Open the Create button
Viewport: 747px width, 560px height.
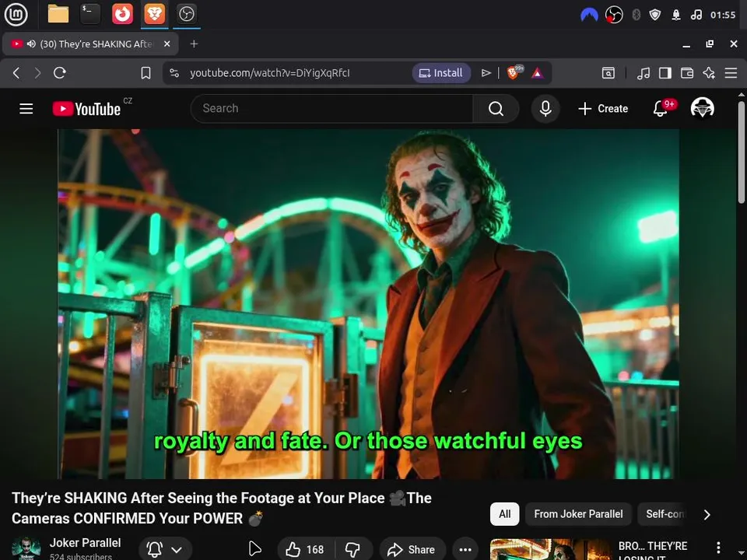click(x=603, y=109)
